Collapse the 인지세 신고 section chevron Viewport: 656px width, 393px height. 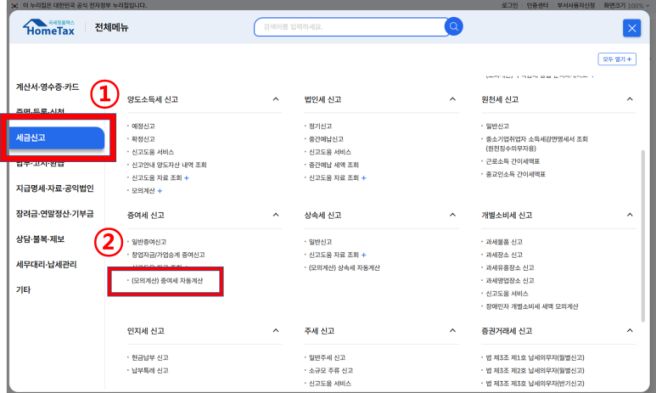pos(276,331)
